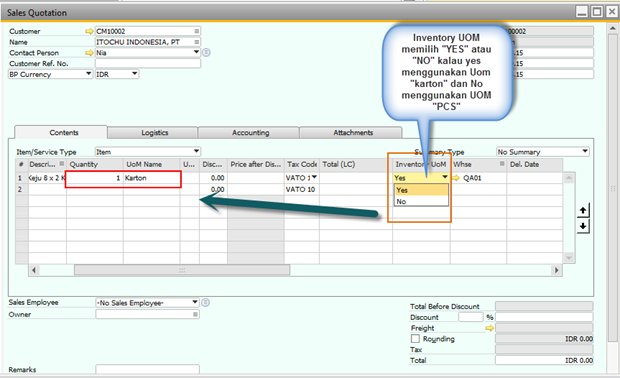Click the Price after Discount column header

[x=256, y=164]
